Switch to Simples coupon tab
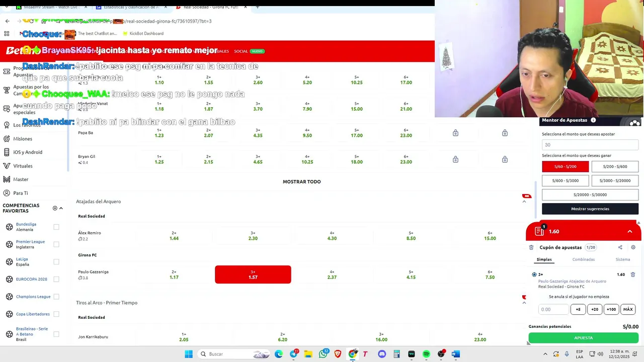Image resolution: width=644 pixels, height=362 pixels. [x=544, y=259]
